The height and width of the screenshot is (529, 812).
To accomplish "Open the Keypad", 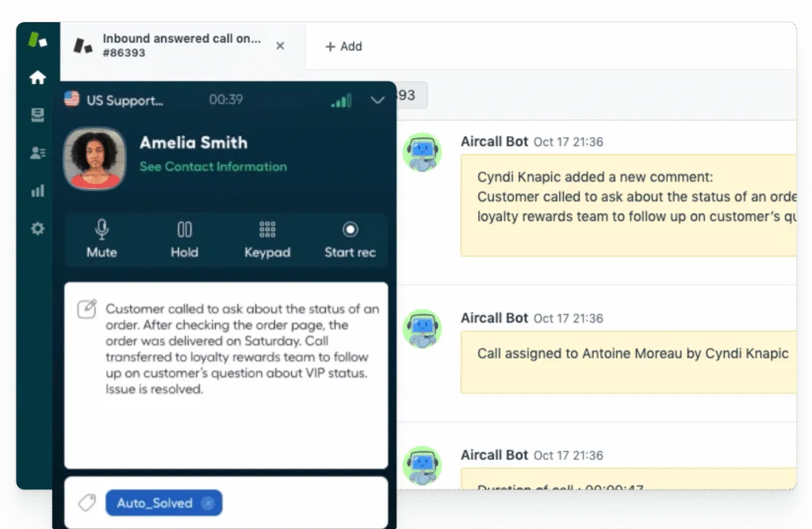I will tap(267, 240).
